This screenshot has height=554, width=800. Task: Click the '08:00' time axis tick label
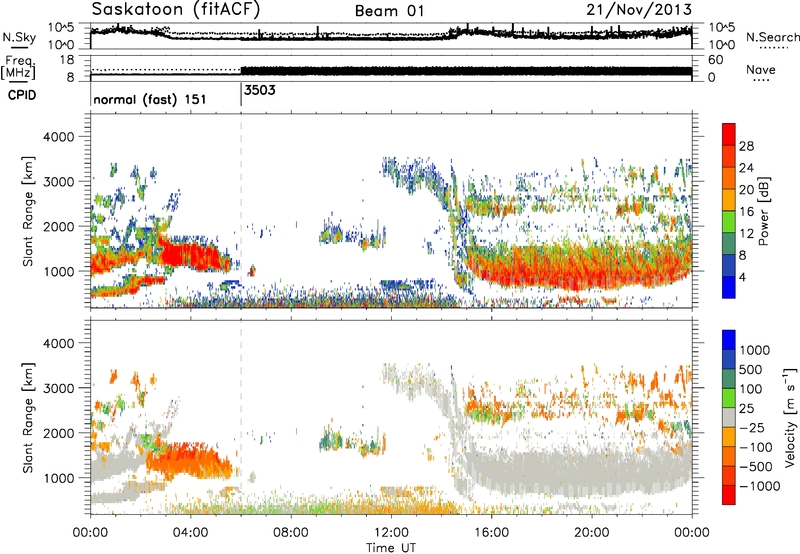point(291,533)
